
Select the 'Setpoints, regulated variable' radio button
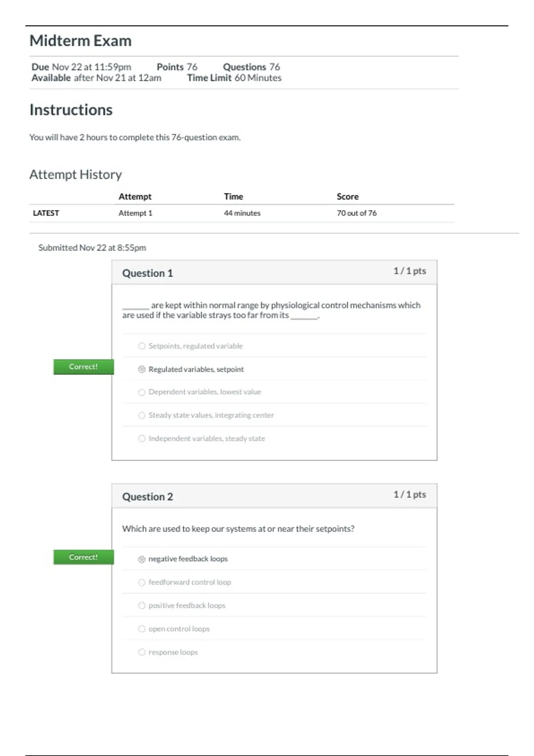pyautogui.click(x=142, y=346)
